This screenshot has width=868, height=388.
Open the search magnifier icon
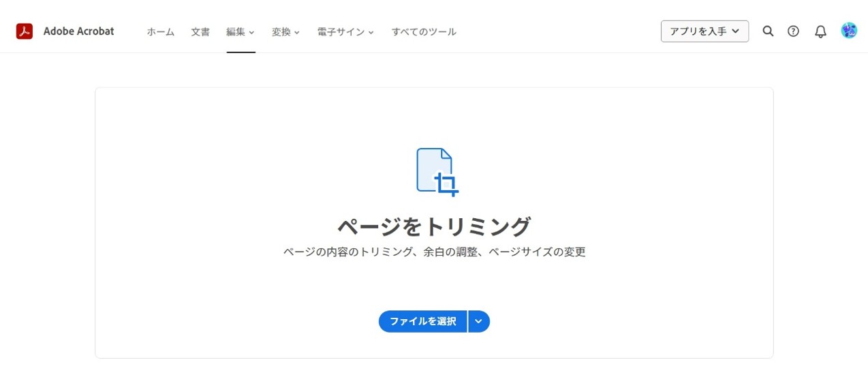coord(768,31)
